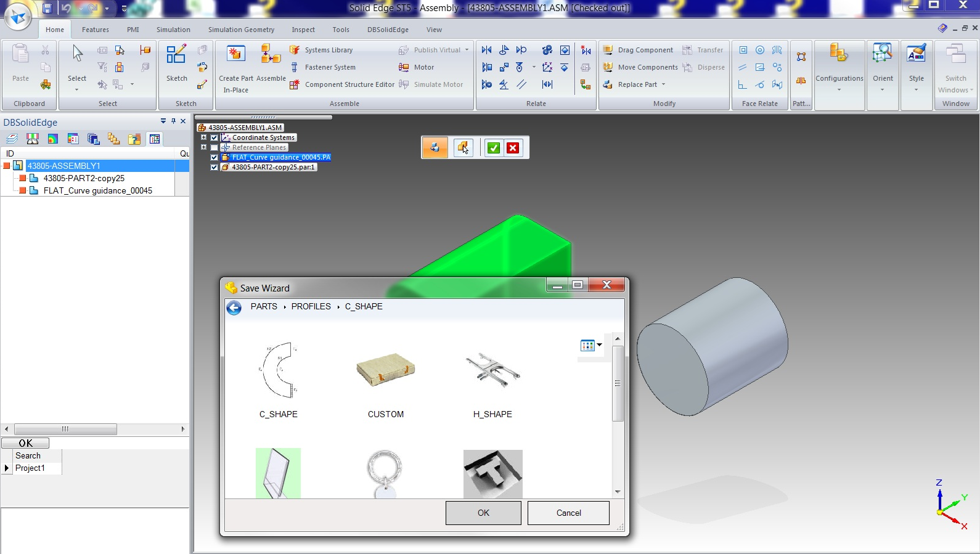Screen dimensions: 980x554
Task: Activate Drag Component
Action: coord(638,50)
